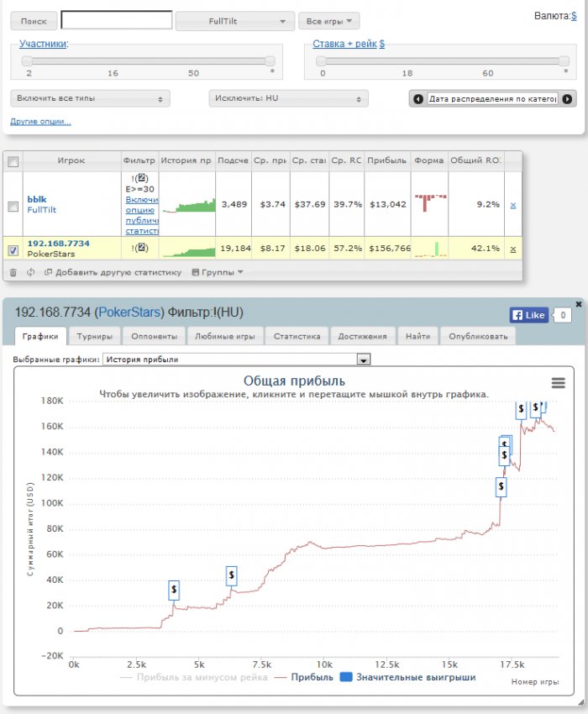The width and height of the screenshot is (588, 714).
Task: Open the История прибыли graph selector
Action: [x=236, y=360]
